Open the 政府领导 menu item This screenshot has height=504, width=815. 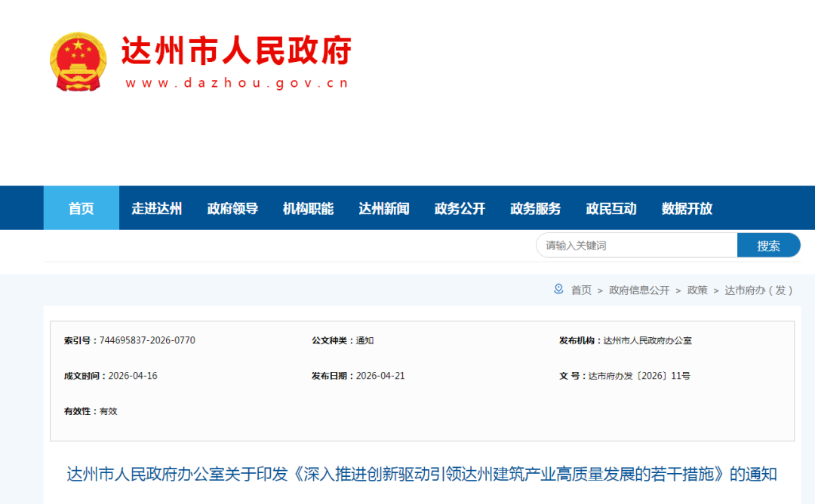231,209
